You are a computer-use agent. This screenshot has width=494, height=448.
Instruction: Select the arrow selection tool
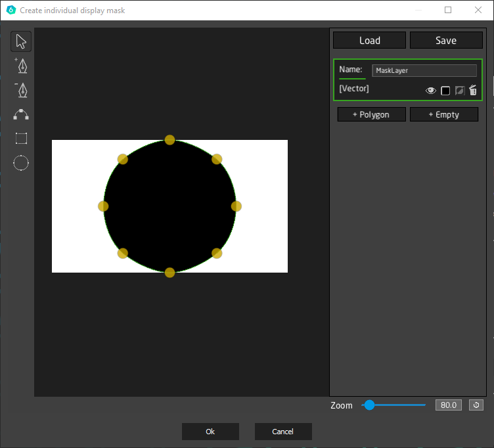pos(21,41)
